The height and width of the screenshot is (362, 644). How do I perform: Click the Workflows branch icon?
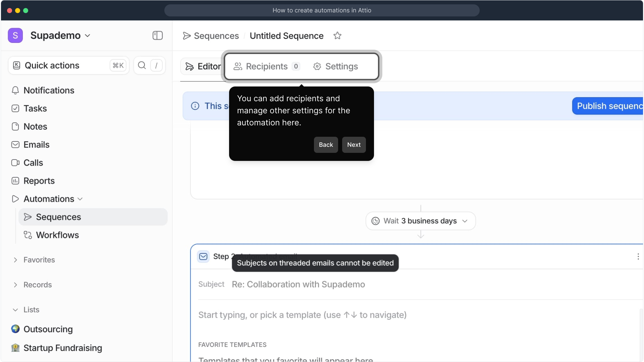click(x=28, y=235)
